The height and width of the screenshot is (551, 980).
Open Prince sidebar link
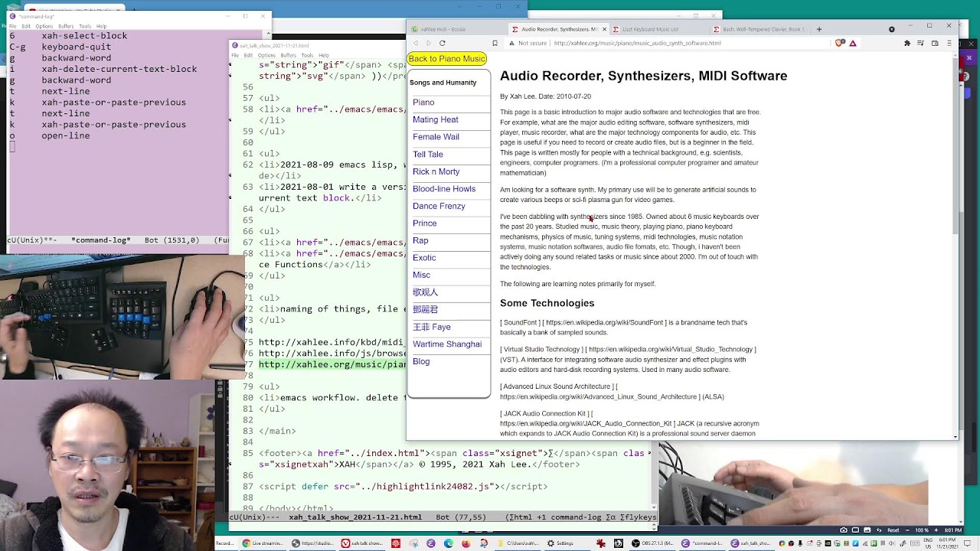click(x=425, y=223)
